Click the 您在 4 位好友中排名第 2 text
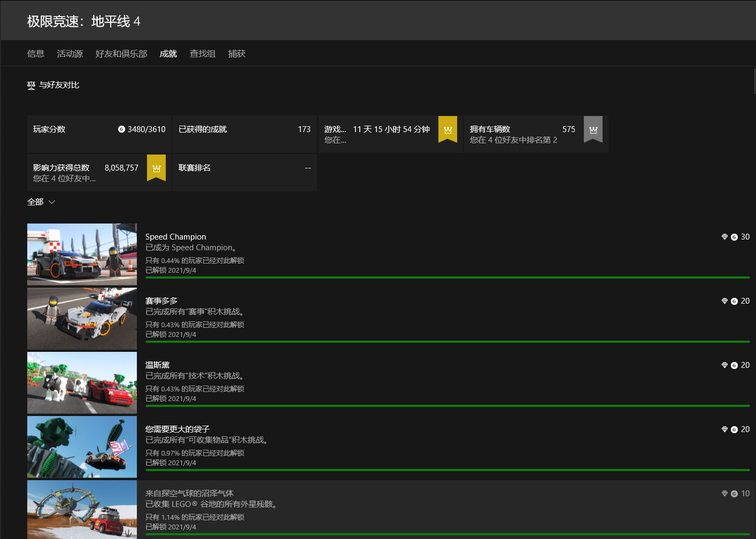 pyautogui.click(x=514, y=140)
